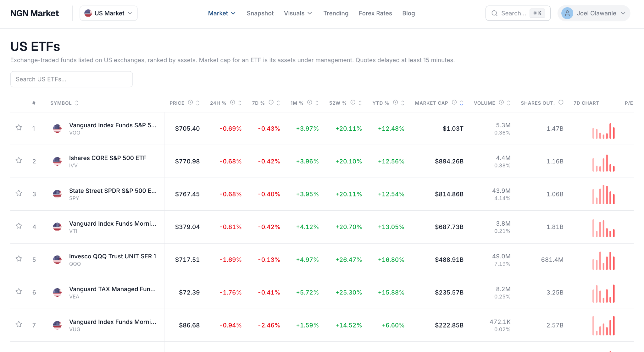
Task: Go to Snapshot page
Action: point(260,13)
